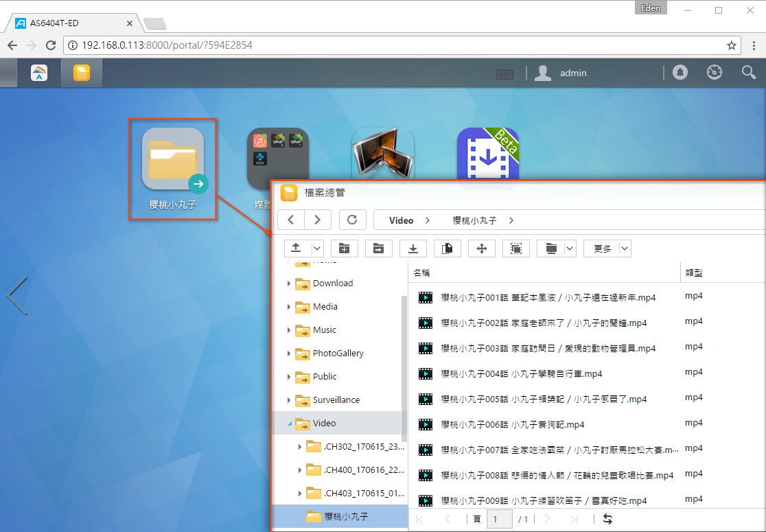Screen dimensions: 766x532
Task: Expand the Surveillance folder tree node
Action: [x=289, y=400]
